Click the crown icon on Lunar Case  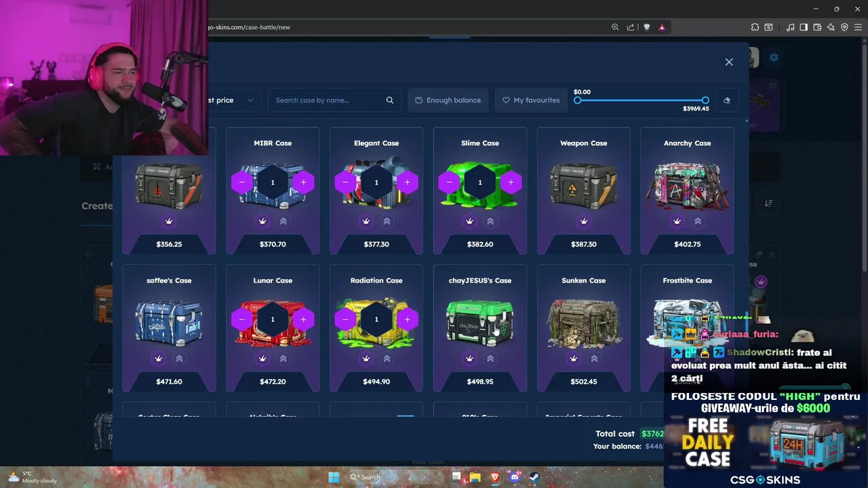point(262,359)
